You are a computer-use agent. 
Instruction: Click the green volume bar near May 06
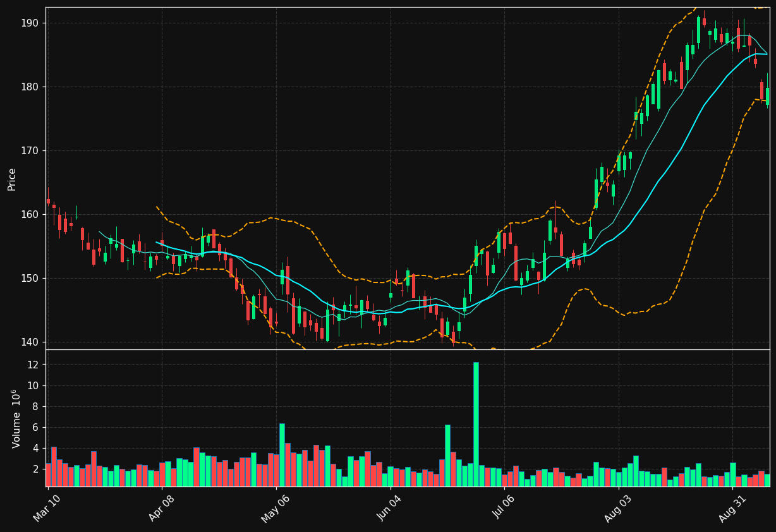(282, 455)
